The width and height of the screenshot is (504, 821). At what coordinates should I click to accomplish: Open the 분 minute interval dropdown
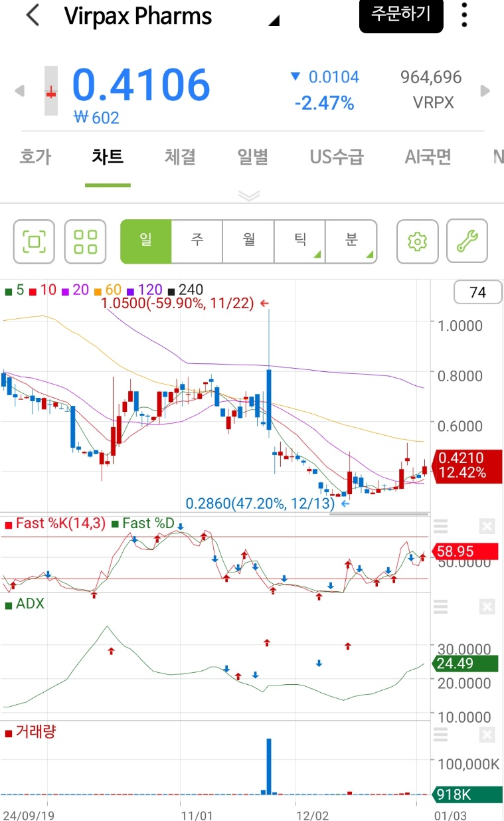coord(351,240)
